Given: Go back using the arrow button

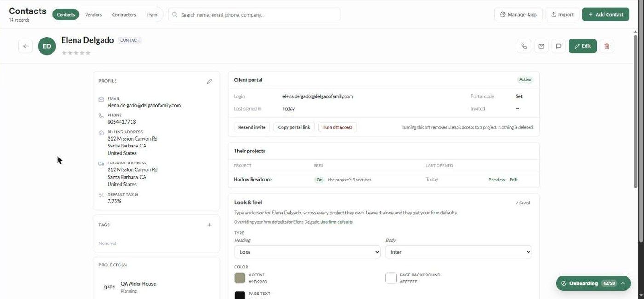Looking at the screenshot, I should point(25,46).
